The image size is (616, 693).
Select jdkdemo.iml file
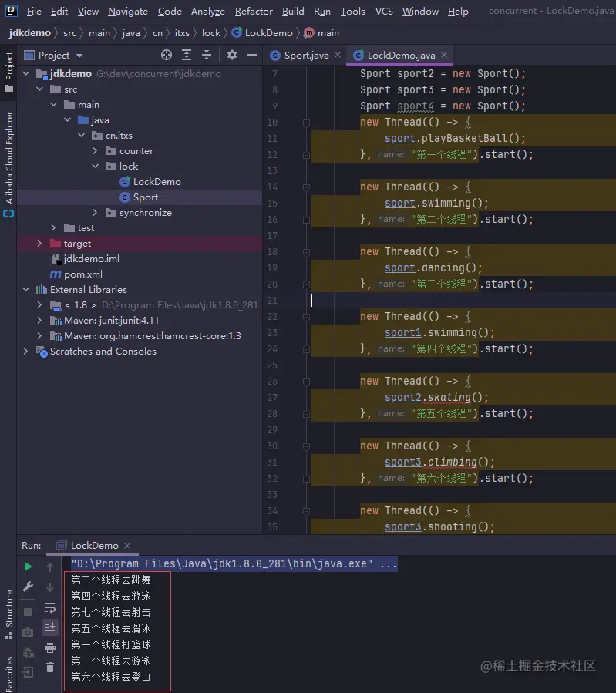[x=86, y=259]
